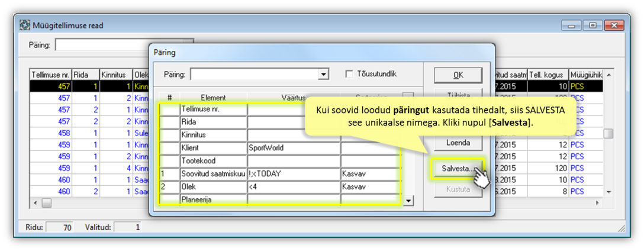
Task: Click the Väärtus cell for Klient showing SportWorld
Action: (294, 149)
